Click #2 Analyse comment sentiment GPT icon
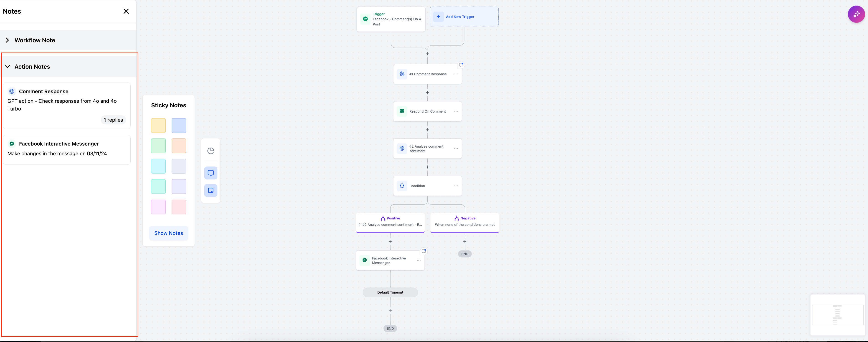This screenshot has height=342, width=868. 402,148
